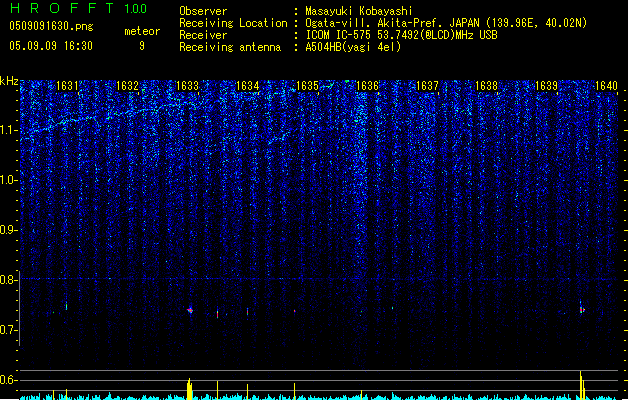Click the 0.8 kHz axis label
Viewport: 629px width, 400px height.
pos(8,280)
